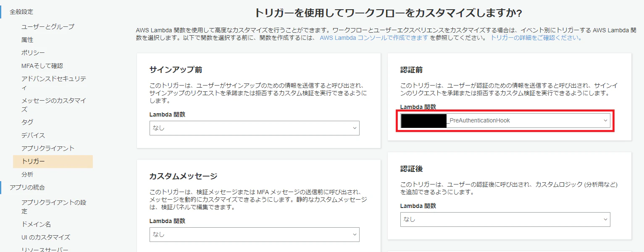Open MFAそして確認 settings
Viewport: 644px width, 252px height.
click(x=42, y=66)
